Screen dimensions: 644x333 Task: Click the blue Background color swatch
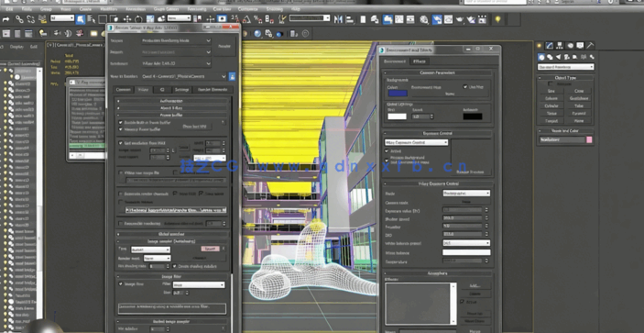398,94
